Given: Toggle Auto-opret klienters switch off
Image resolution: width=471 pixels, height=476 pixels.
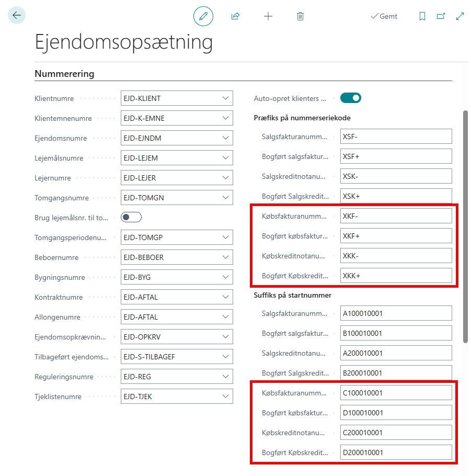Looking at the screenshot, I should pos(351,98).
